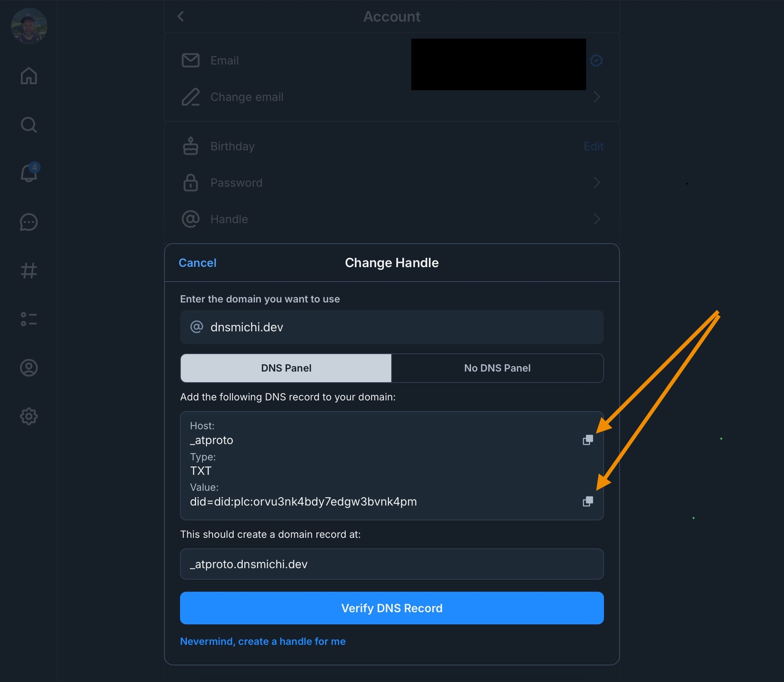Switch to No DNS Panel option
The image size is (784, 682).
tap(497, 368)
